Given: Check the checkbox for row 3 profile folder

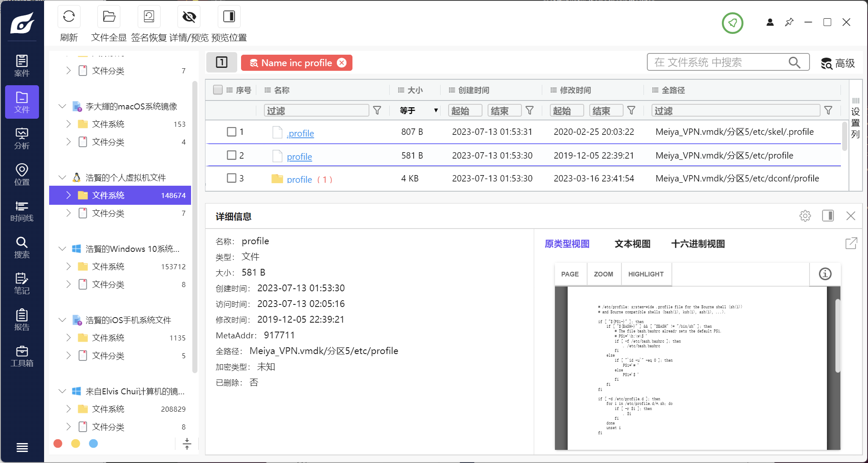Looking at the screenshot, I should (231, 178).
